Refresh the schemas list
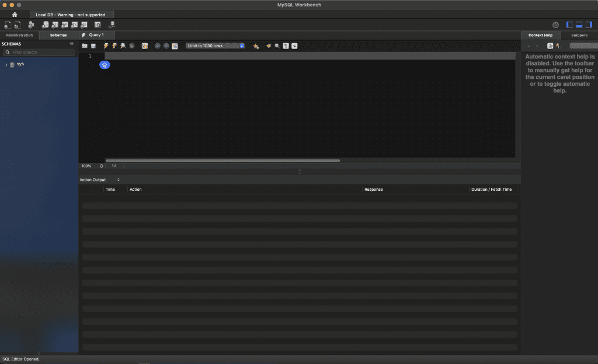 [71, 44]
